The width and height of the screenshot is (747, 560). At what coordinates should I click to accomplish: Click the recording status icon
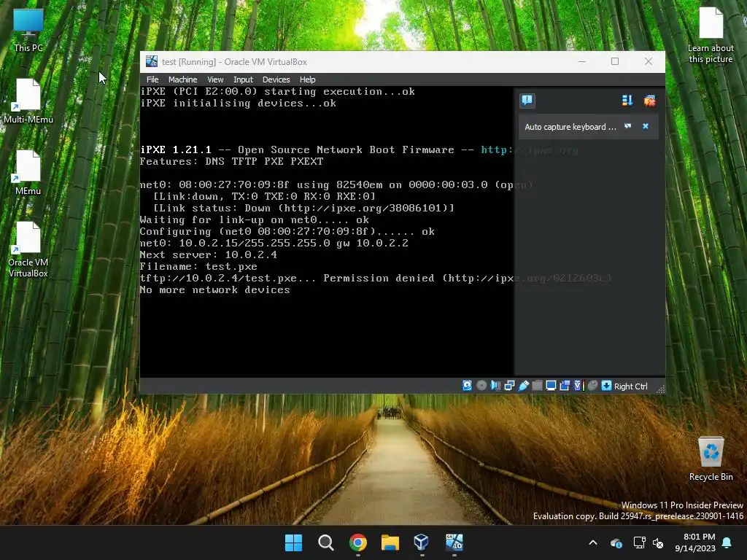pos(565,386)
